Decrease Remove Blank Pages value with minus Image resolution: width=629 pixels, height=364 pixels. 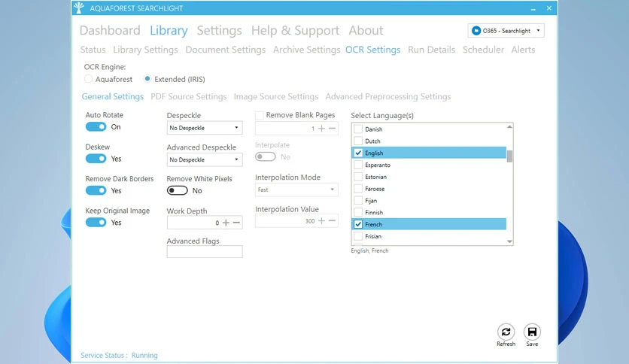(332, 129)
